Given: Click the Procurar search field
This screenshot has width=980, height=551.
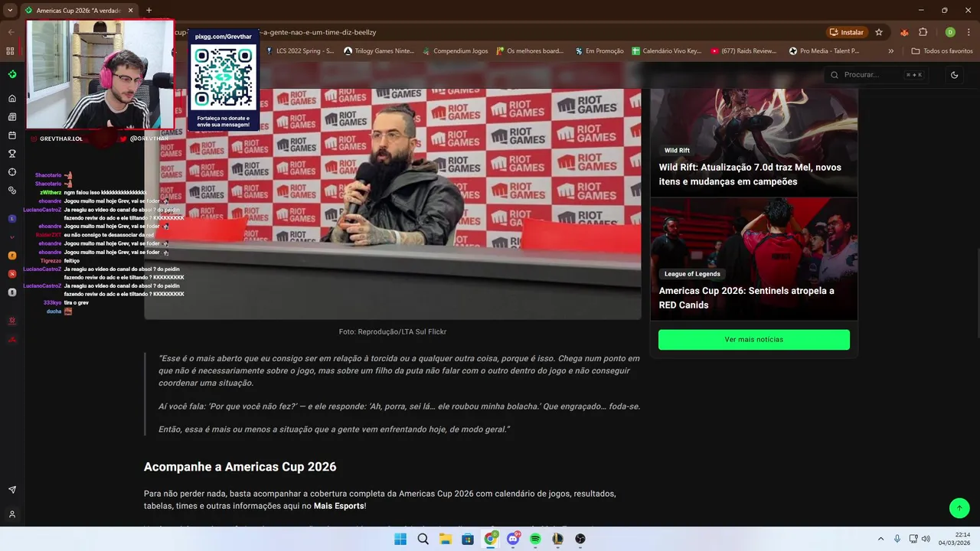Looking at the screenshot, I should tap(878, 75).
